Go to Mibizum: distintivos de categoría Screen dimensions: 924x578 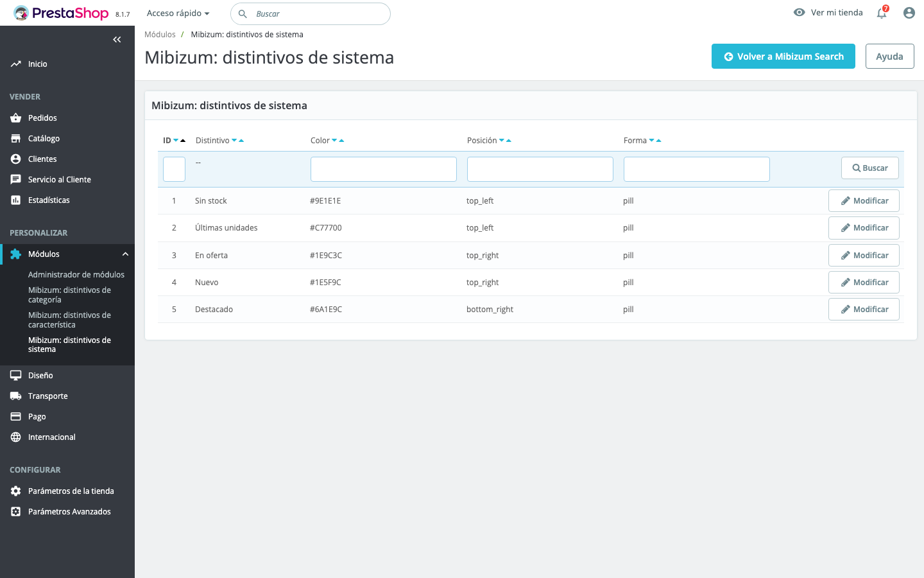tap(69, 295)
